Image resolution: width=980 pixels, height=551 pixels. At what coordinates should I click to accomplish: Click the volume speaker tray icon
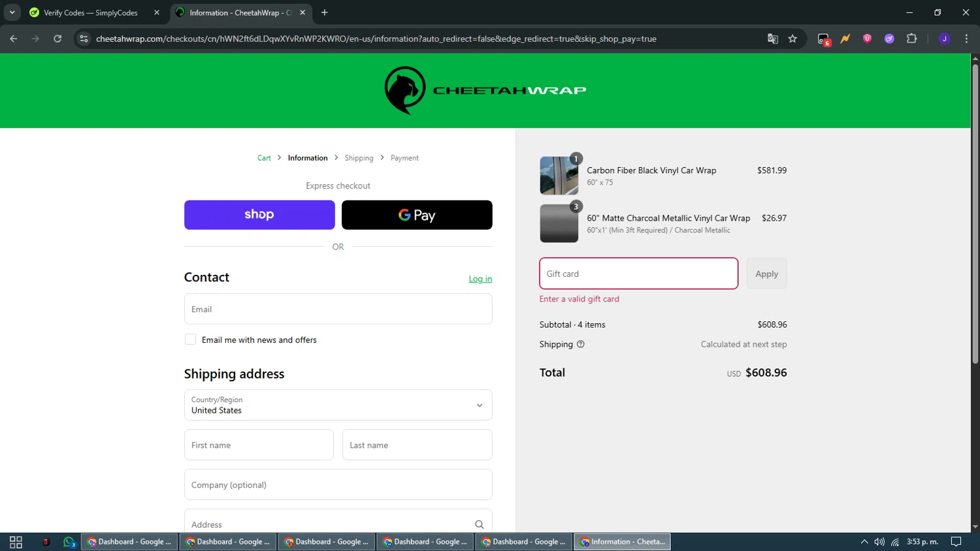pyautogui.click(x=879, y=542)
